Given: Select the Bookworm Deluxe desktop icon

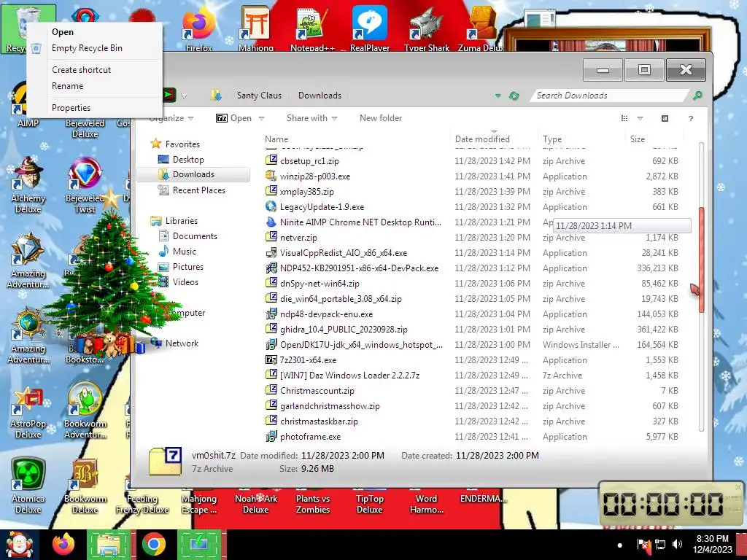Looking at the screenshot, I should pyautogui.click(x=85, y=486).
